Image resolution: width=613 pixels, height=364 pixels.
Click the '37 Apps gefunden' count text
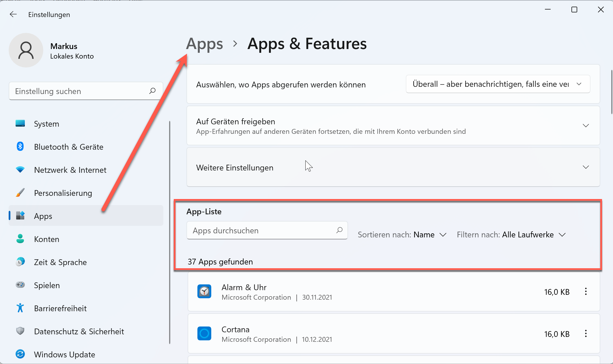pos(220,262)
